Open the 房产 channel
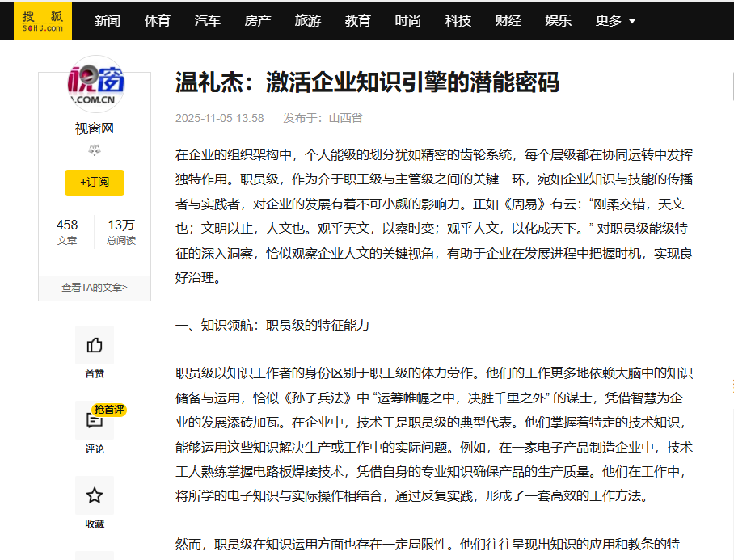The image size is (734, 560). pos(257,20)
